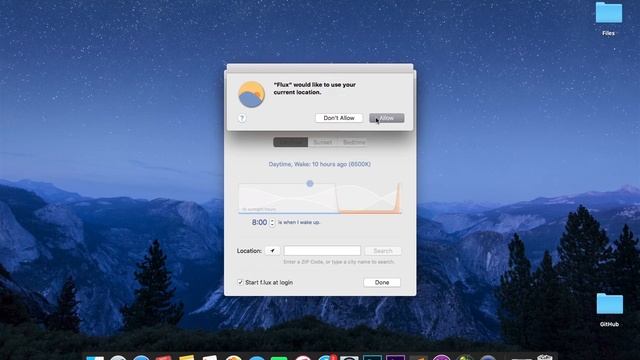Toggle Start f.lux at login checkbox
This screenshot has height=360, width=640.
click(240, 282)
